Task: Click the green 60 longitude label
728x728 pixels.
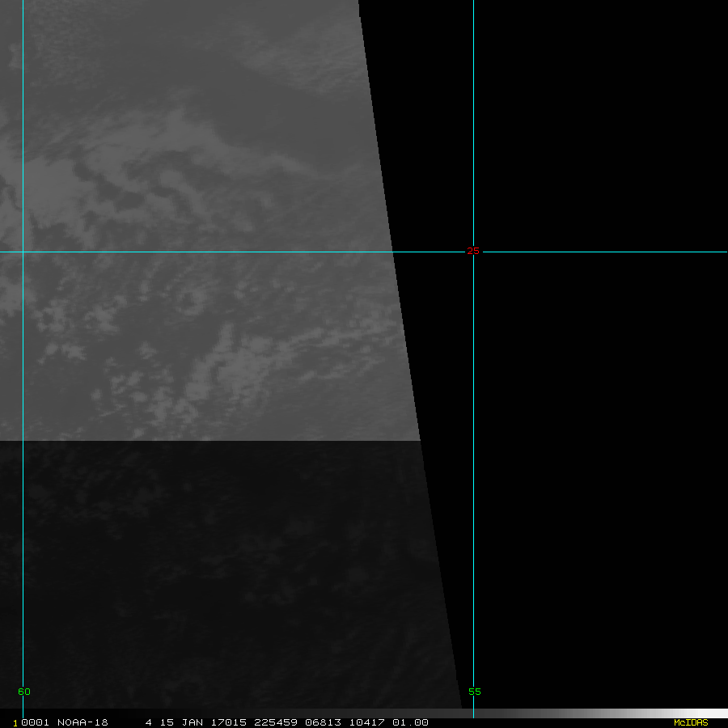Action: (x=24, y=692)
